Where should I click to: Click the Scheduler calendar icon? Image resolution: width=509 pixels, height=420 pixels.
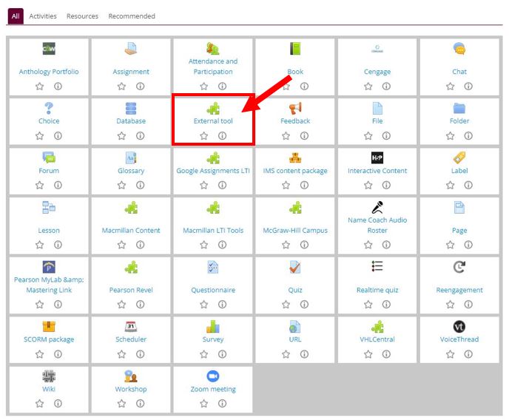(131, 327)
